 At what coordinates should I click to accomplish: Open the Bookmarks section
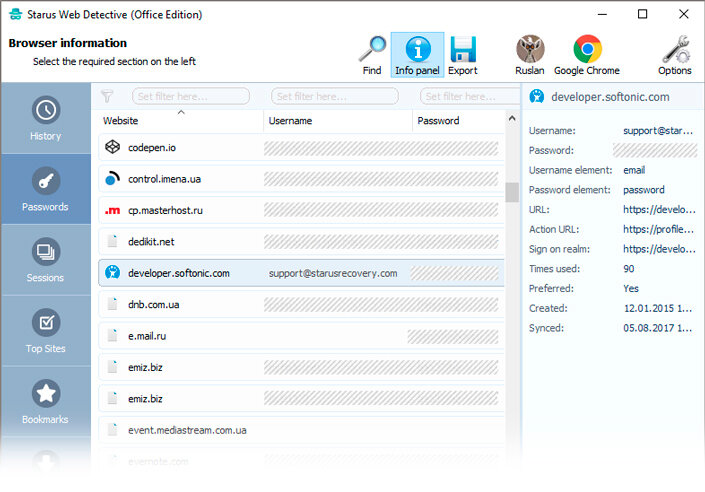[45, 401]
